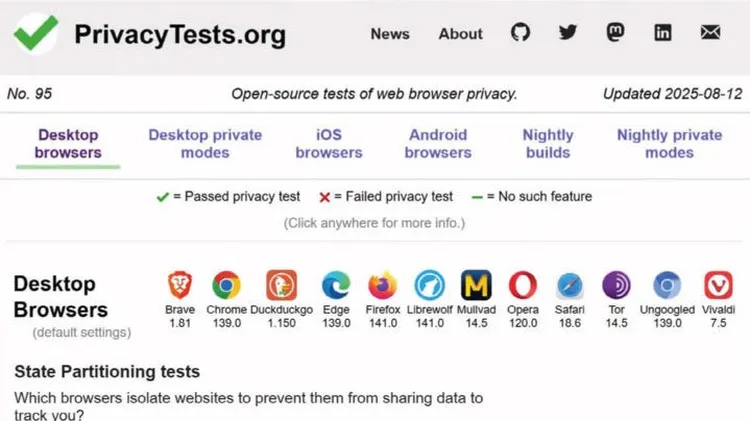Viewport: 750px width, 421px height.
Task: Pick the Firefox browser icon
Action: [383, 285]
